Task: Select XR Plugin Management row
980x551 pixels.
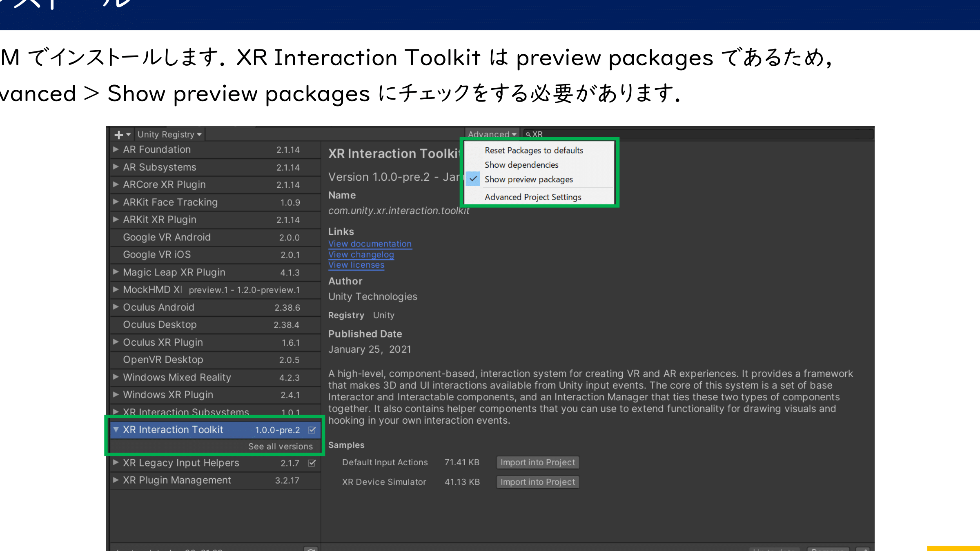Action: pyautogui.click(x=215, y=480)
